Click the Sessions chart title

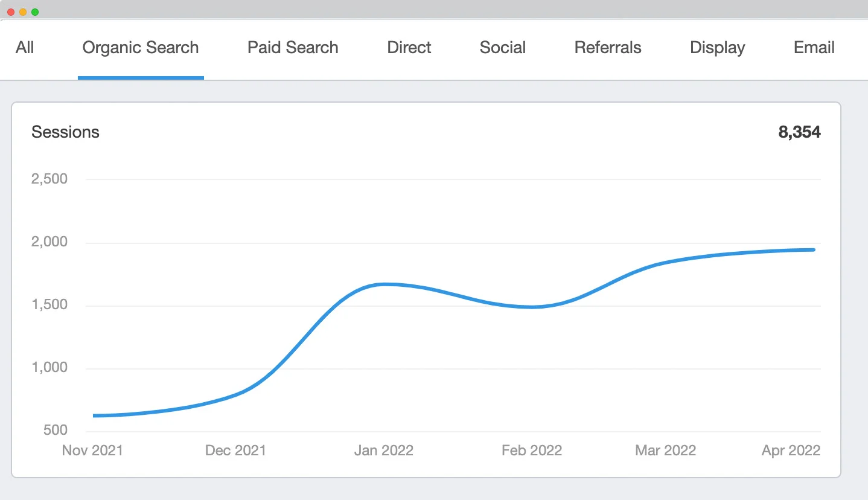coord(65,132)
